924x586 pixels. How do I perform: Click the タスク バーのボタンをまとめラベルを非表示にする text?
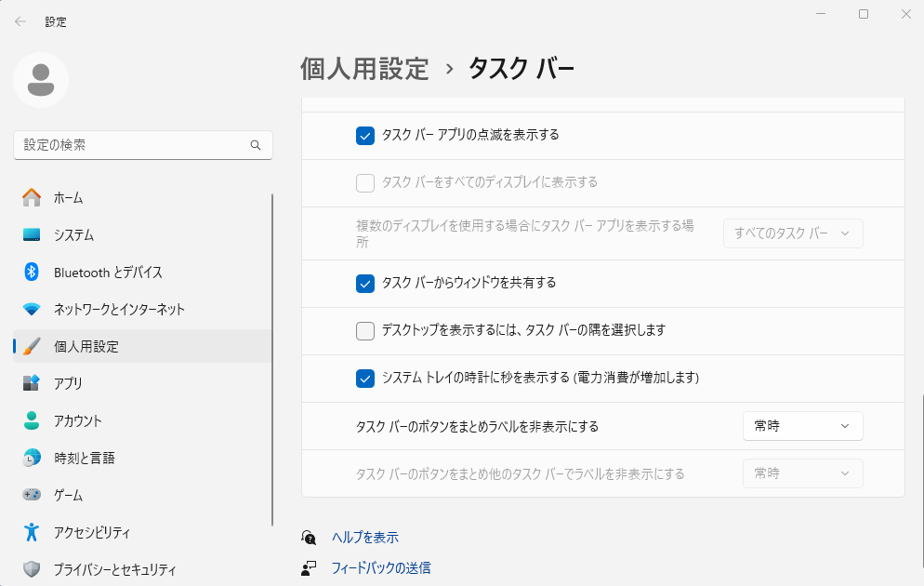click(x=477, y=426)
